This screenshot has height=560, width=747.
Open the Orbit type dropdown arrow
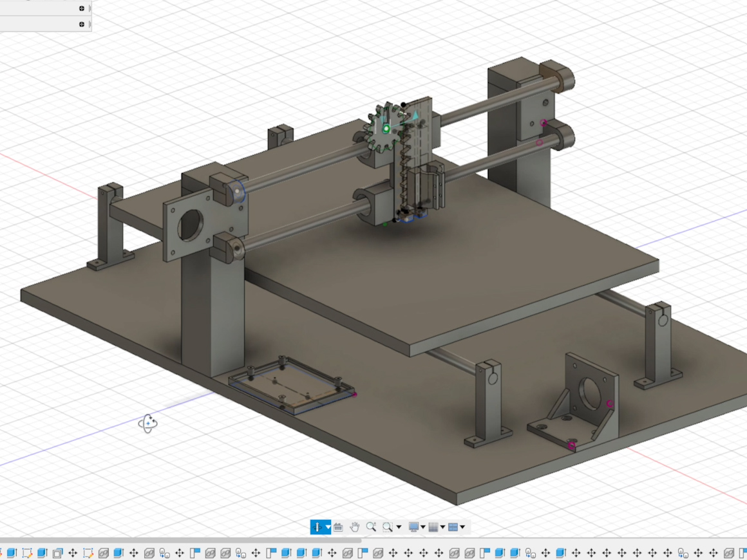(328, 527)
